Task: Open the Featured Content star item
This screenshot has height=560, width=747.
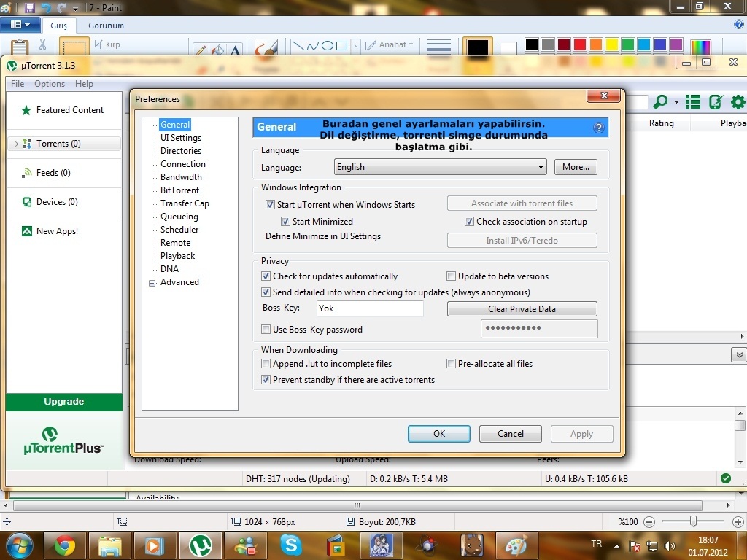Action: (63, 110)
